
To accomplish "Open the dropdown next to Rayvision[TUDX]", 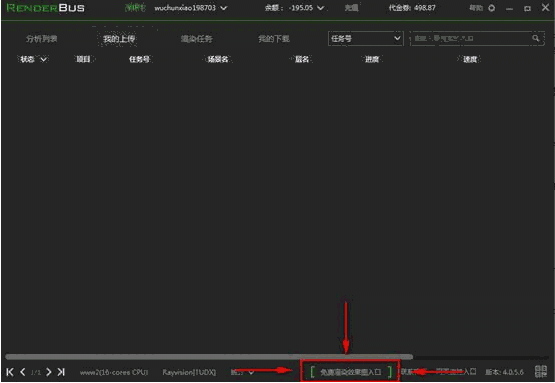I will tap(251, 372).
